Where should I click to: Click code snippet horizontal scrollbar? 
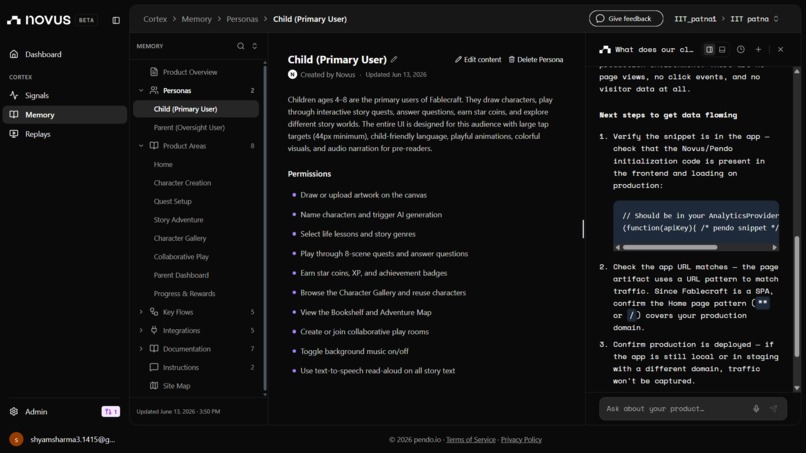pos(670,247)
